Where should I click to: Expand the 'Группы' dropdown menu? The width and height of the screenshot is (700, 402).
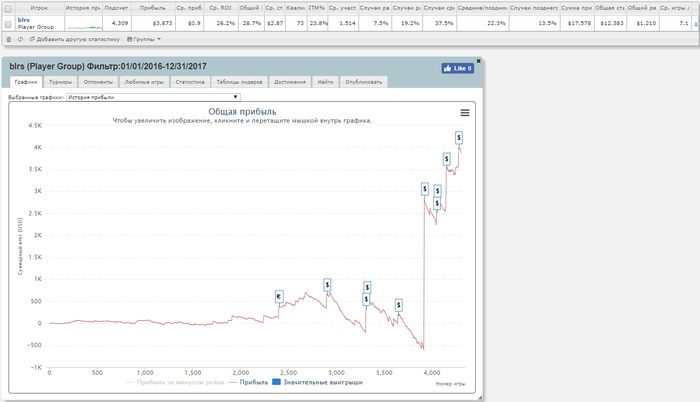coord(144,39)
